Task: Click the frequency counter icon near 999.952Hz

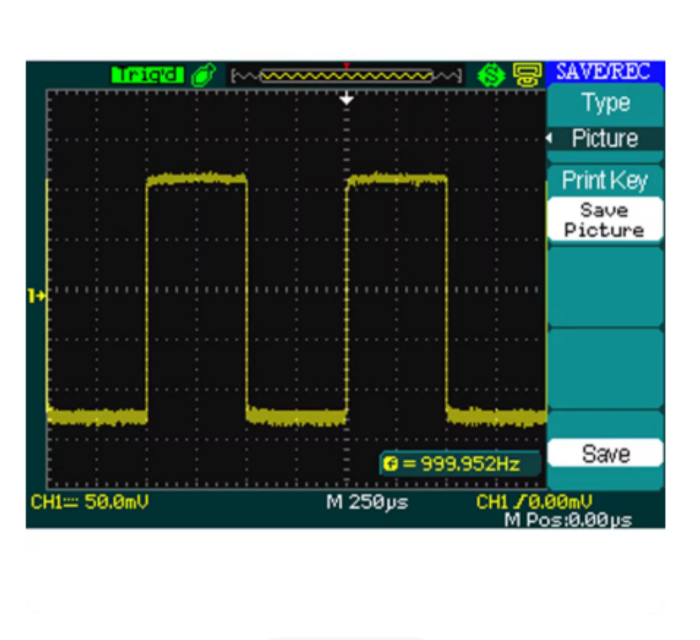Action: tap(390, 464)
